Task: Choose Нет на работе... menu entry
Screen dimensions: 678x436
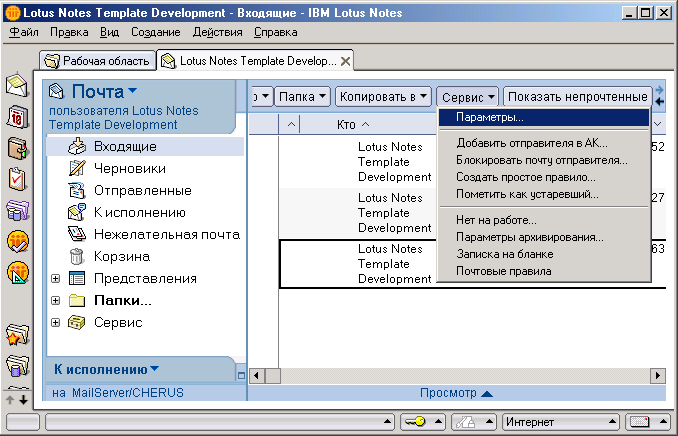Action: [x=544, y=220]
